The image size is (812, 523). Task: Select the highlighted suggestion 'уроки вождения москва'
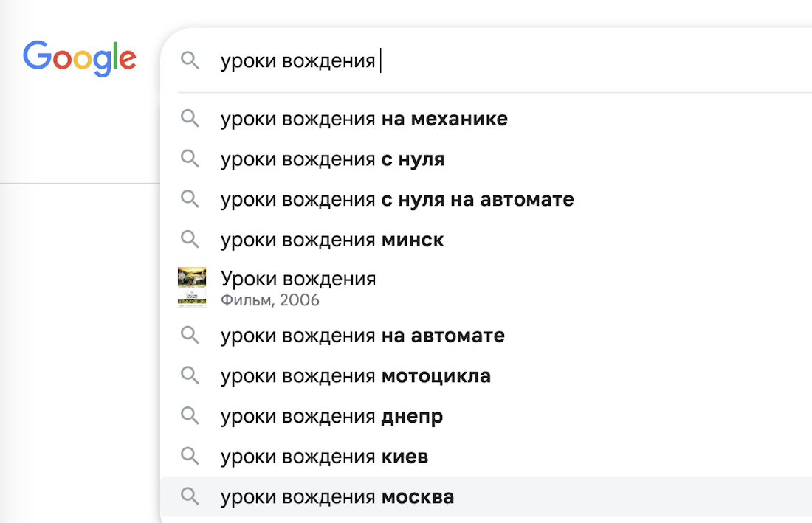[x=337, y=496]
